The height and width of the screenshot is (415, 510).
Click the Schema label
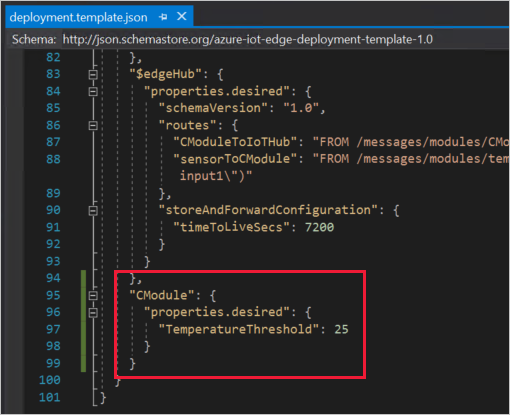34,40
